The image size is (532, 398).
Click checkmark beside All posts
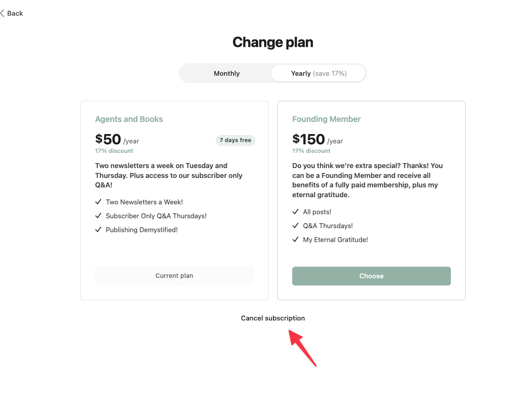(x=295, y=212)
